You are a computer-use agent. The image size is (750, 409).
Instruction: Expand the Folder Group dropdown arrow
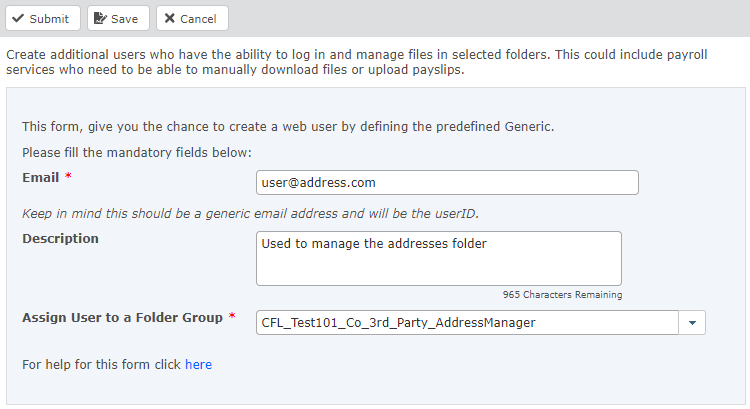click(693, 323)
